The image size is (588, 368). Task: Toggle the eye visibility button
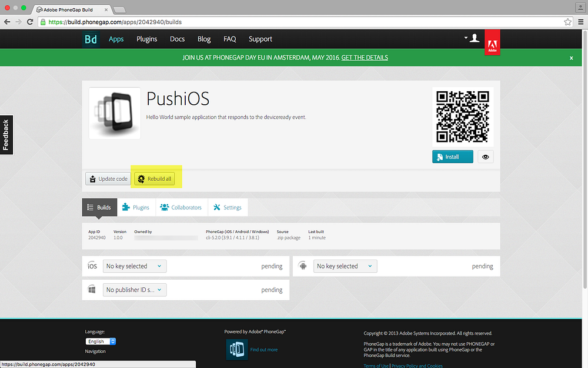point(486,157)
